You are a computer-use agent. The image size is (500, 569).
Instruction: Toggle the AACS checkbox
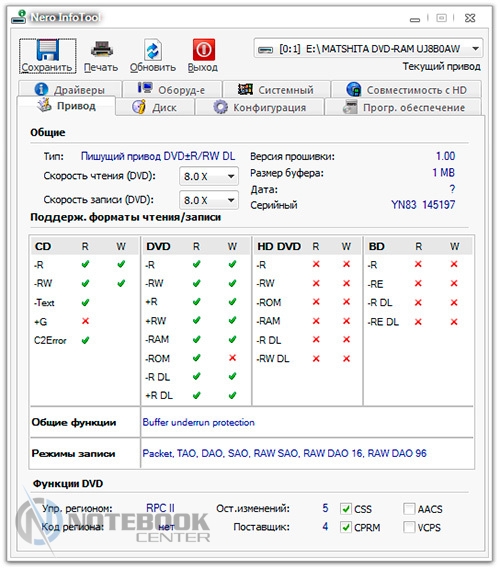409,508
